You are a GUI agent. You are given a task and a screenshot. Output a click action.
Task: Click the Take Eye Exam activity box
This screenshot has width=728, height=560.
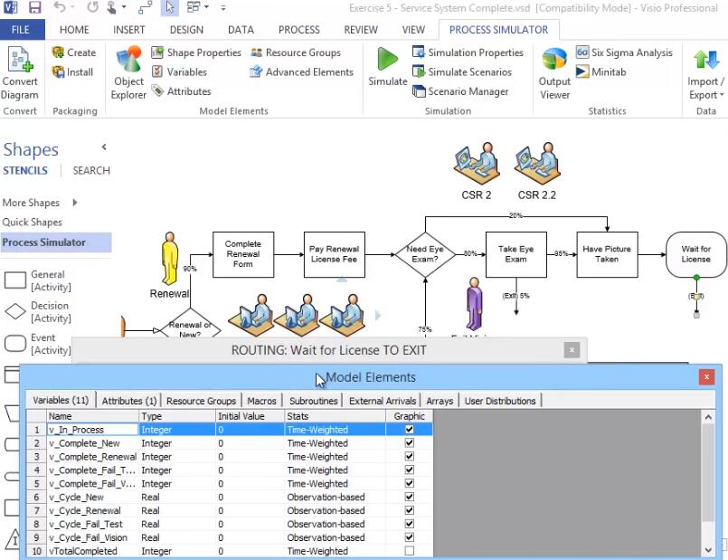click(x=515, y=254)
